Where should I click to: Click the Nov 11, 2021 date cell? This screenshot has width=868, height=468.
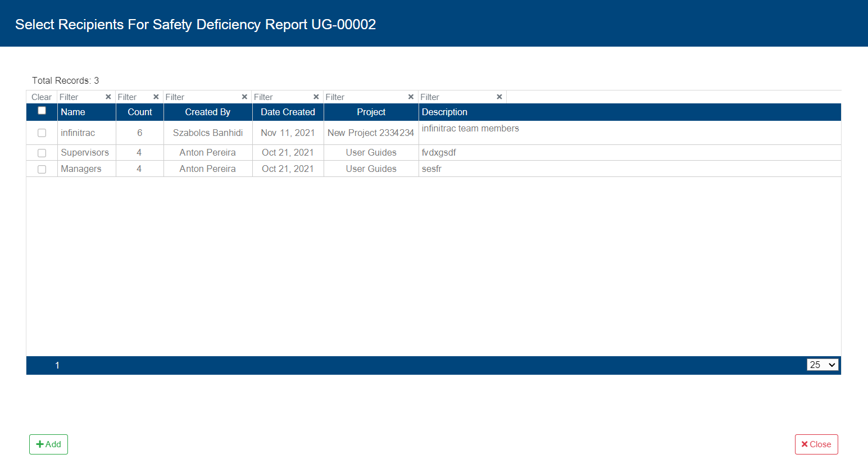[x=288, y=133]
